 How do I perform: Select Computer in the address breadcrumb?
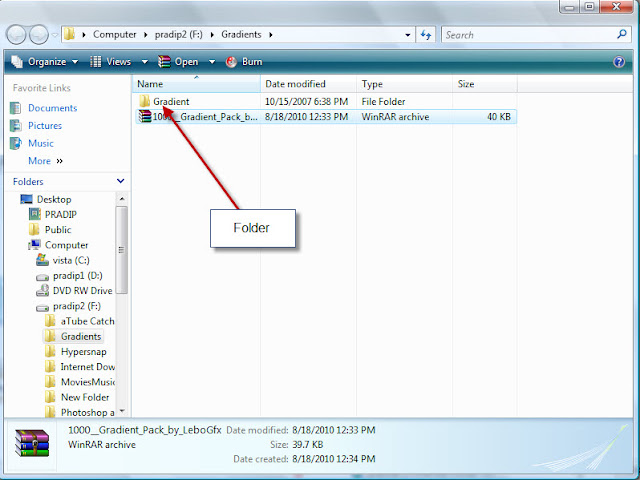tap(115, 35)
